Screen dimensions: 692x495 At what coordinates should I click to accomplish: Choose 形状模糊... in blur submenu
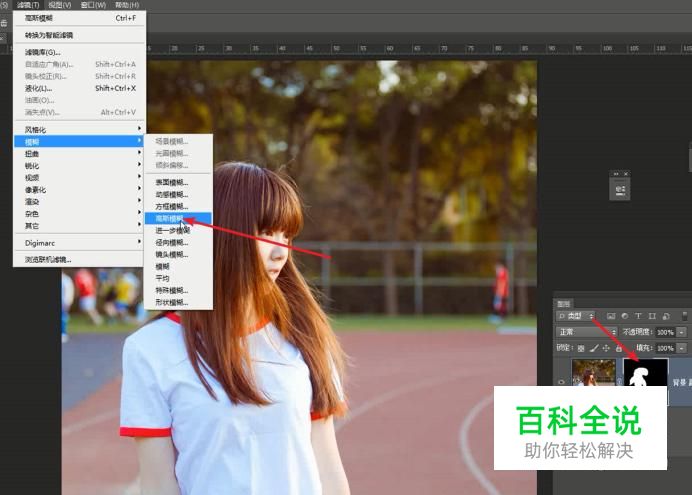tap(178, 302)
